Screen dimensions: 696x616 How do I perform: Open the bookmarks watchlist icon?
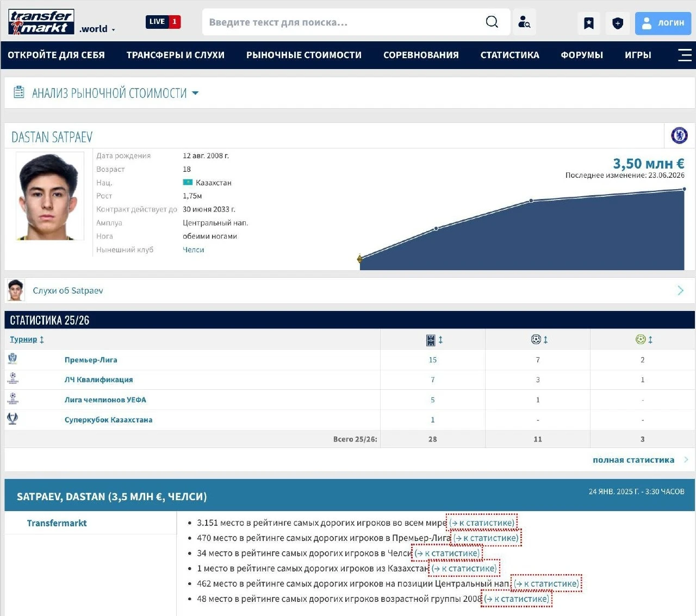click(x=589, y=23)
